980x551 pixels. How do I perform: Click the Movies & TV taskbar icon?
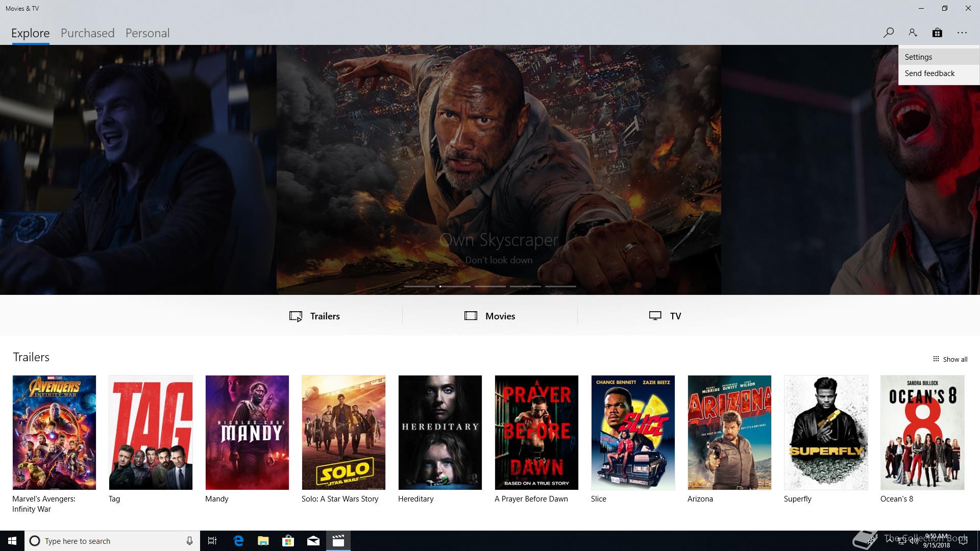[x=338, y=541]
